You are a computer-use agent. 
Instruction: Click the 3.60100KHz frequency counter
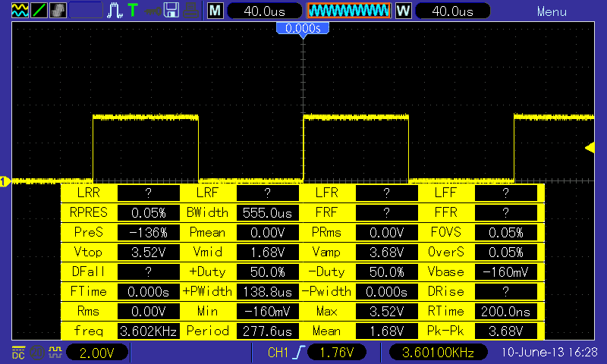click(x=438, y=353)
